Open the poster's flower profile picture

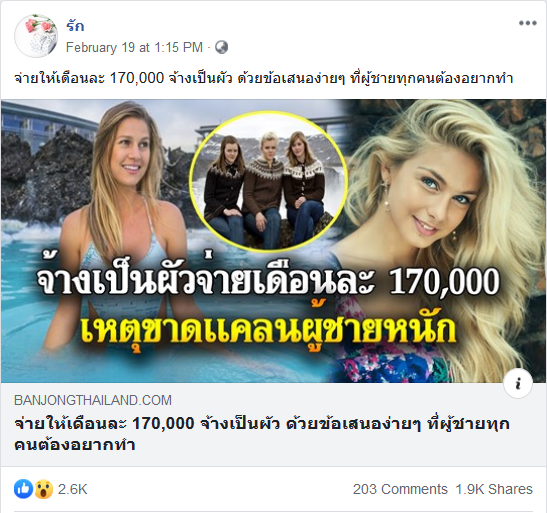36,36
